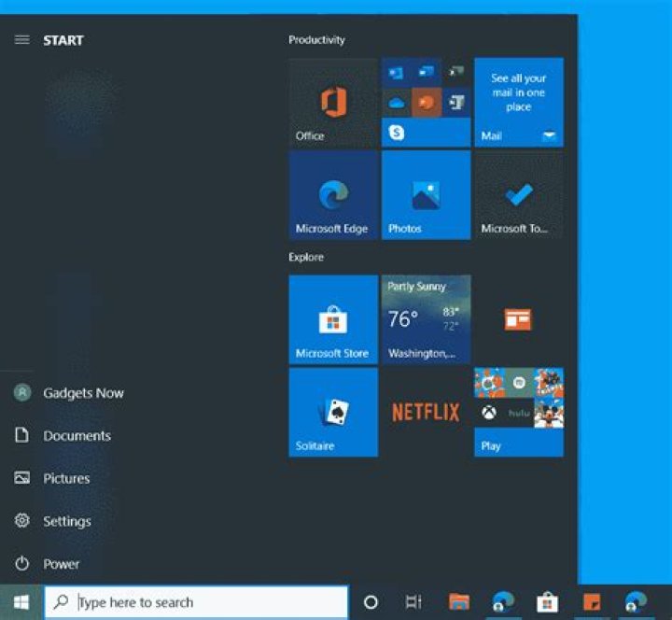Open Mickey Mouse game thumbnail in Play folder
672x620 pixels.
(549, 413)
